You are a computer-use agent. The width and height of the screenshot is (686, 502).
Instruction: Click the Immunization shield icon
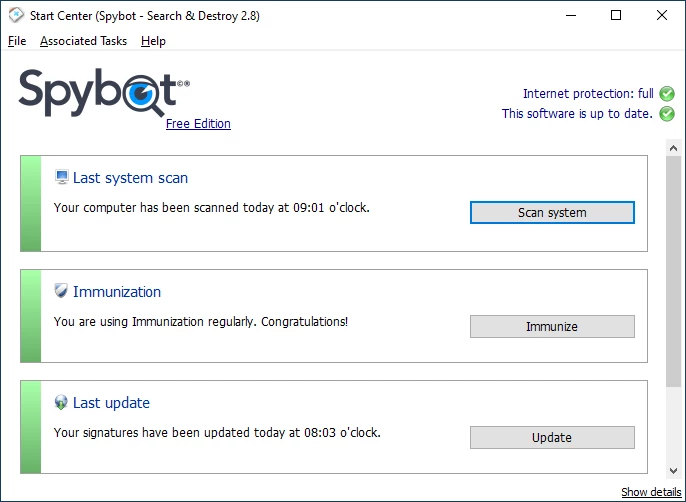point(62,292)
